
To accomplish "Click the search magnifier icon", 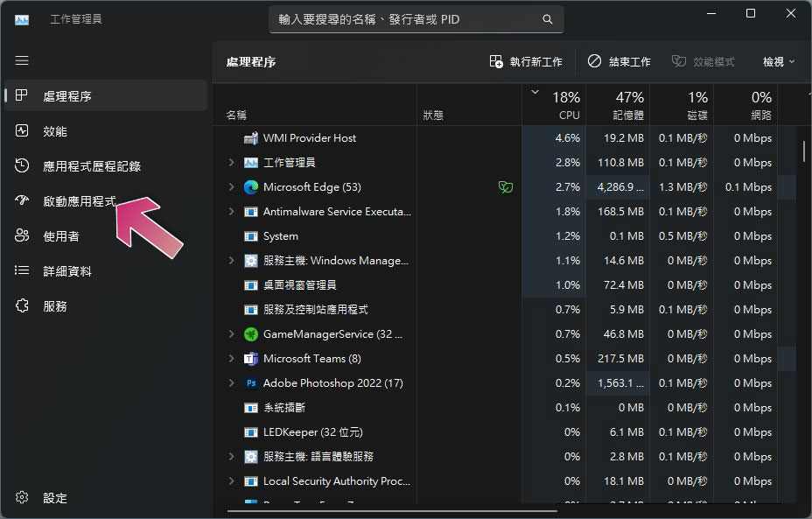I will tap(548, 19).
